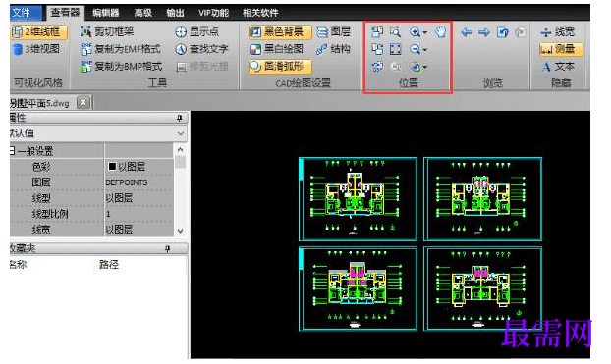Viewport: 611px width, 364px height.
Task: Click the 查找文字 search icon
Action: point(181,49)
